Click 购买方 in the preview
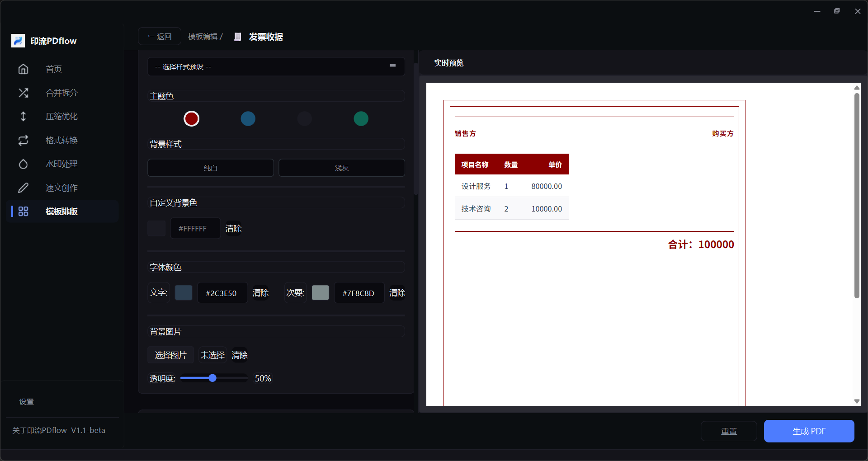868x461 pixels. pos(723,133)
